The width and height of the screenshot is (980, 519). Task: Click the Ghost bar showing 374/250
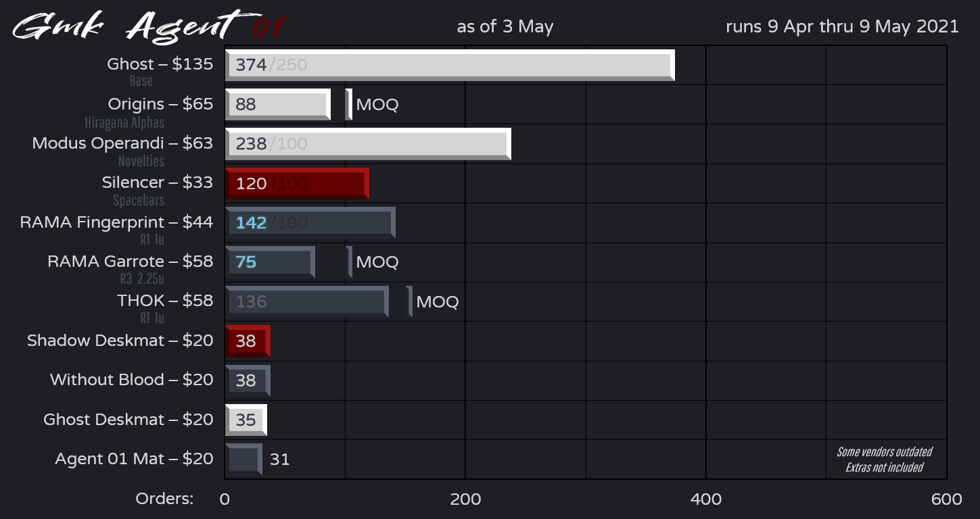[450, 66]
